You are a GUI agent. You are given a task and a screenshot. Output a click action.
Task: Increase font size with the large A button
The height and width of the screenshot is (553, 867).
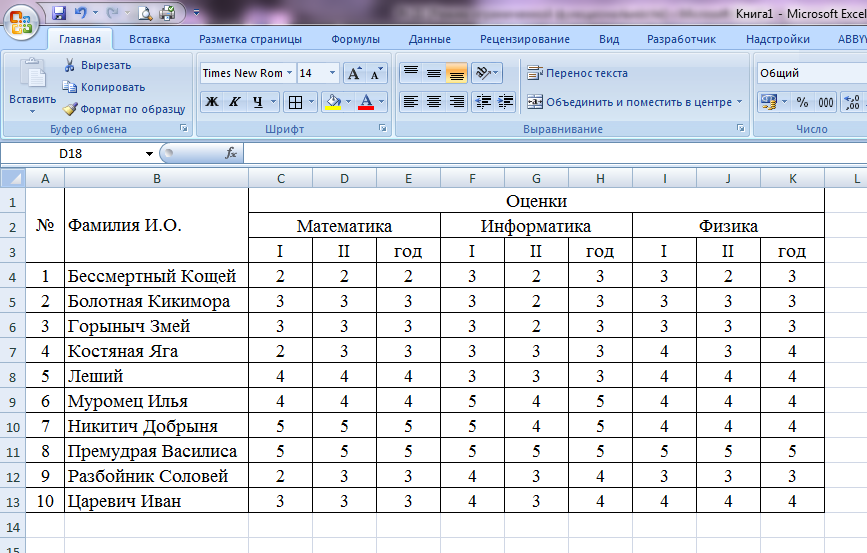pos(354,74)
